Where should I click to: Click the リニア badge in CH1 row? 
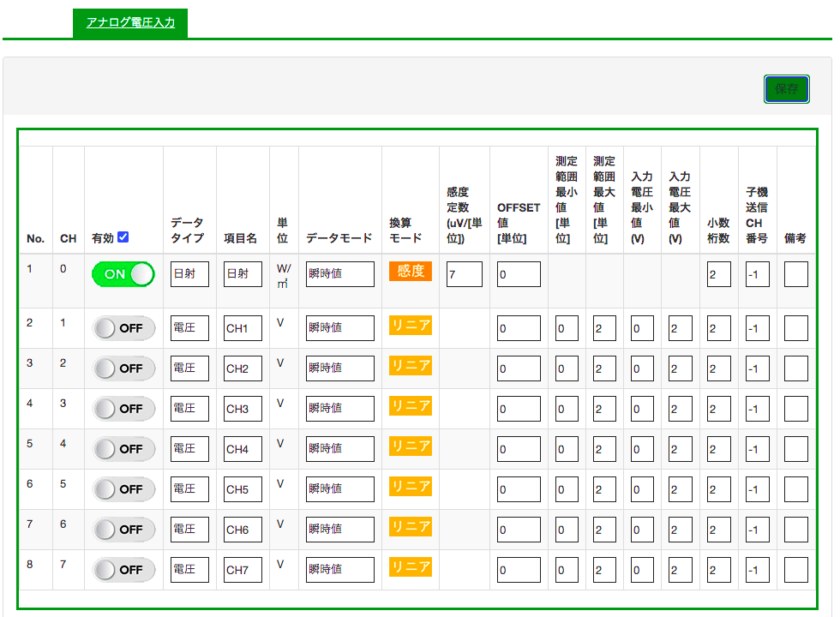[x=411, y=326]
